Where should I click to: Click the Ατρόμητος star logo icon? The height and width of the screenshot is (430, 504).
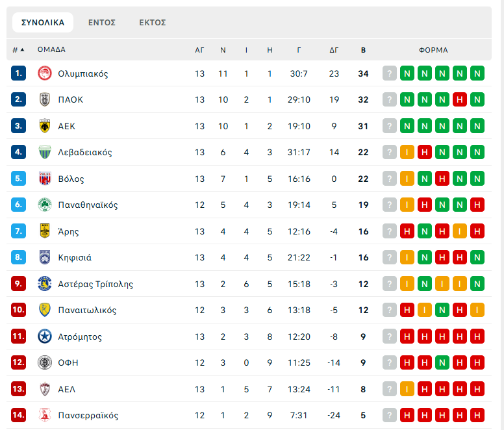(45, 336)
